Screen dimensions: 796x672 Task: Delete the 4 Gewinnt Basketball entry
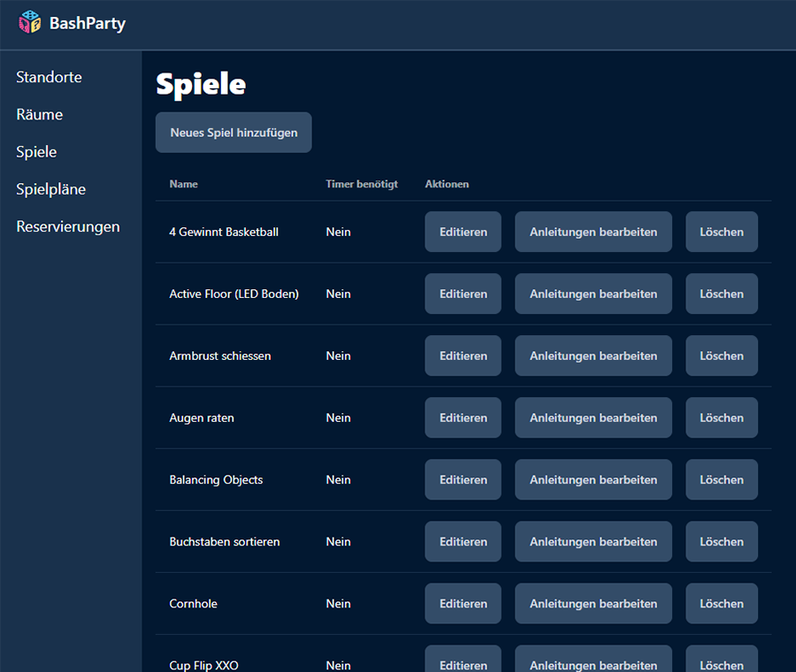click(721, 232)
